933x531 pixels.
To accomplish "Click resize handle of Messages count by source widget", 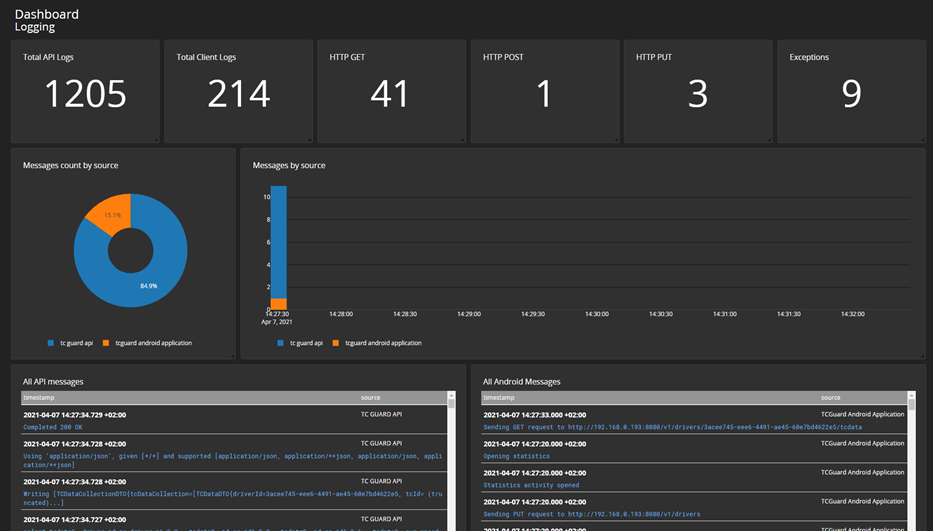I will (233, 356).
